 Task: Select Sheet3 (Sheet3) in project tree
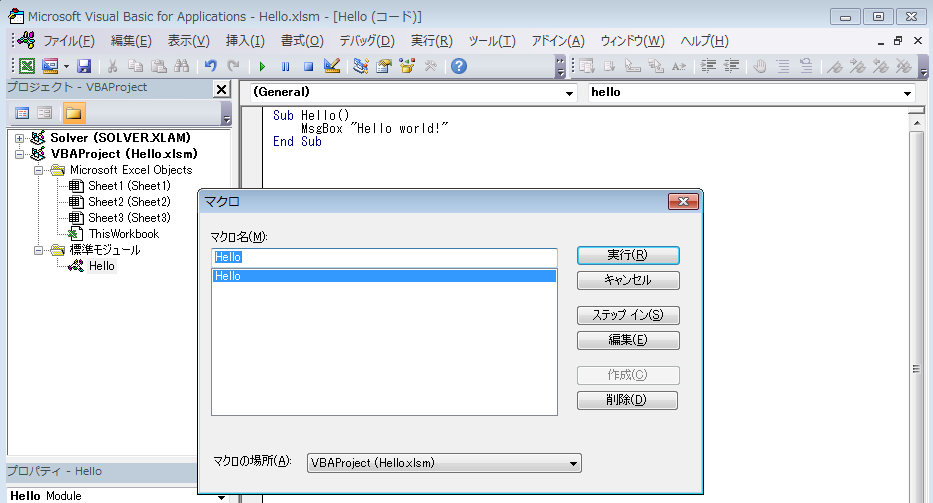point(129,218)
